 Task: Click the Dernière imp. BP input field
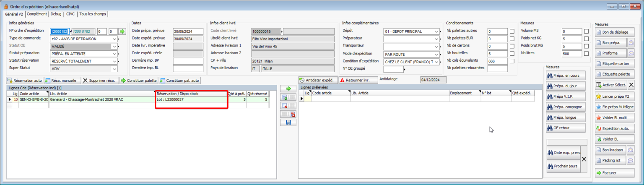[x=188, y=61]
